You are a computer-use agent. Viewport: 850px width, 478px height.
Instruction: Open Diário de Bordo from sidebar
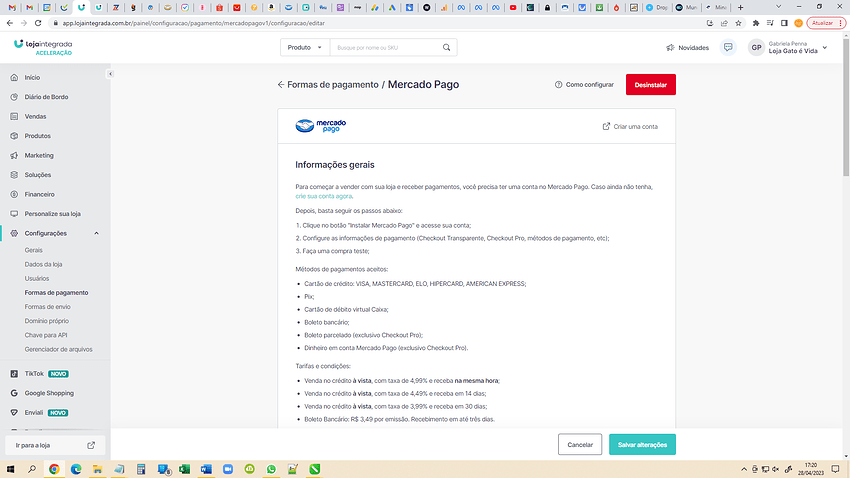tap(46, 97)
